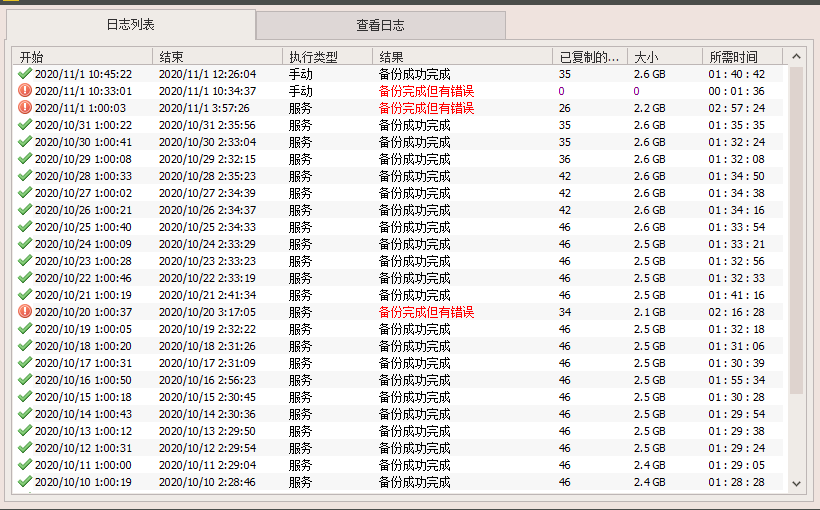Click the success checkmark for 2020/10/10 1:00:19
This screenshot has height=510, width=820.
tap(25, 482)
